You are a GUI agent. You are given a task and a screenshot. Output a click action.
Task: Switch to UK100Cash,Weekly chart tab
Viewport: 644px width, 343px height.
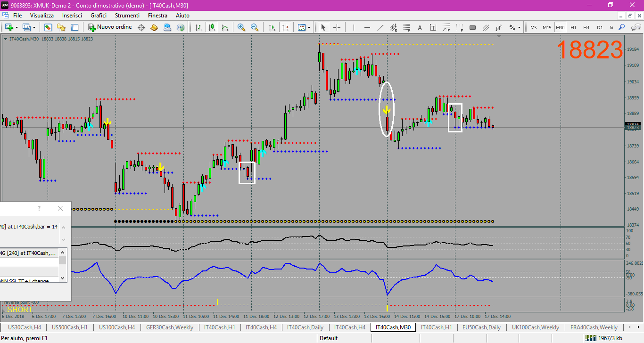535,327
